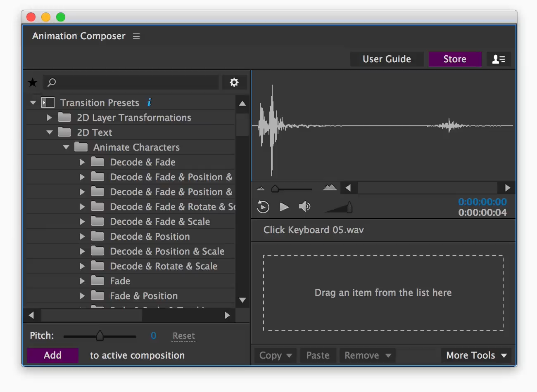Mute the preview speaker icon
This screenshot has width=537, height=392.
pos(305,206)
